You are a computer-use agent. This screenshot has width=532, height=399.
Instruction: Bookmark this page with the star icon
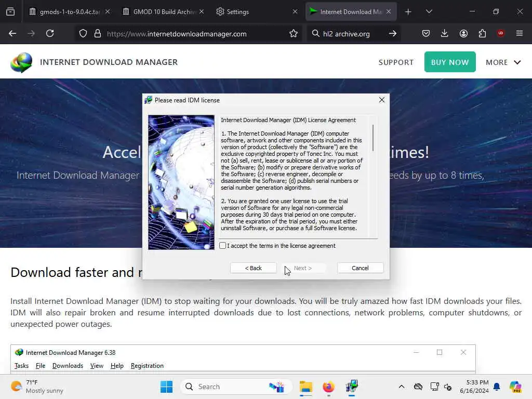click(294, 33)
